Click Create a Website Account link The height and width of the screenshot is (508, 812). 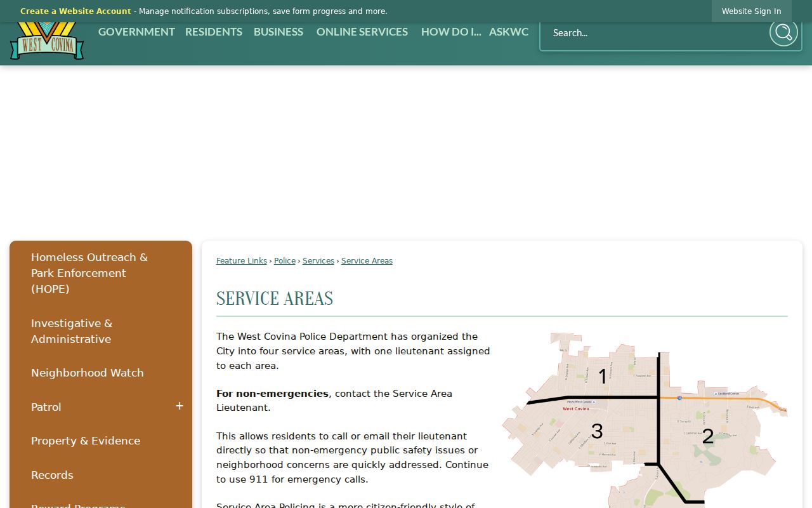pos(75,11)
